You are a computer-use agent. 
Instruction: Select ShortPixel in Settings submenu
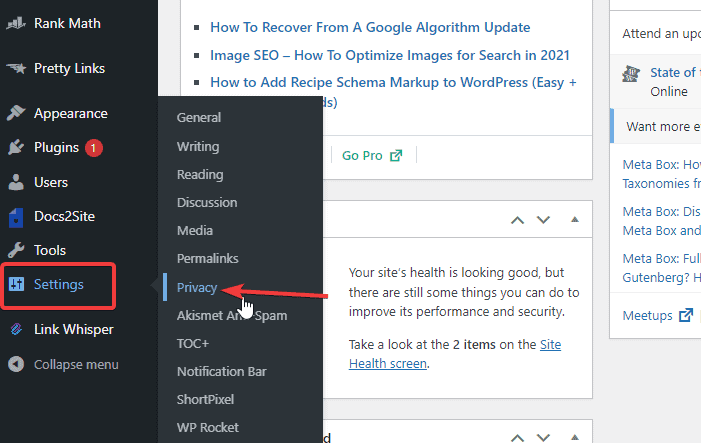pyautogui.click(x=205, y=399)
